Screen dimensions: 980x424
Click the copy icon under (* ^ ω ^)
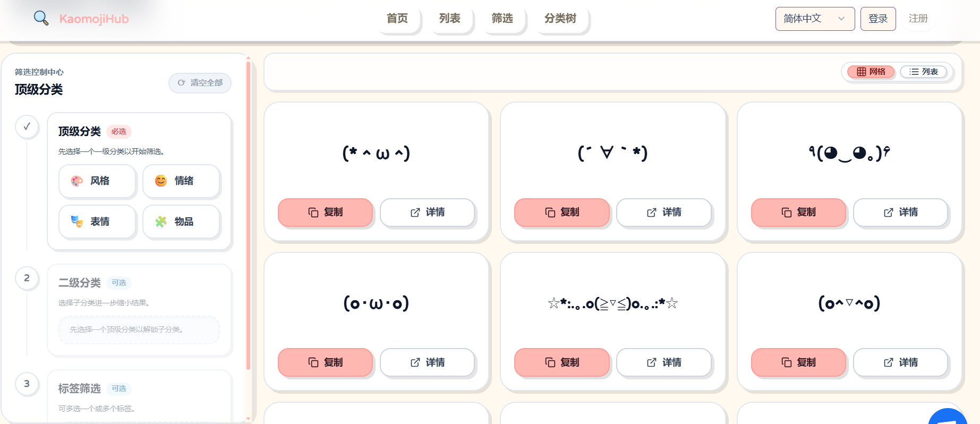[x=312, y=213]
